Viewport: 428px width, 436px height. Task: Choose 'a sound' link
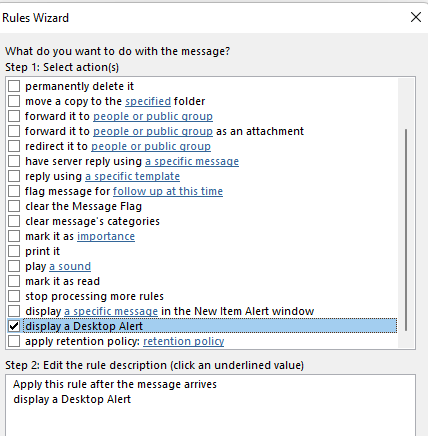pos(70,266)
